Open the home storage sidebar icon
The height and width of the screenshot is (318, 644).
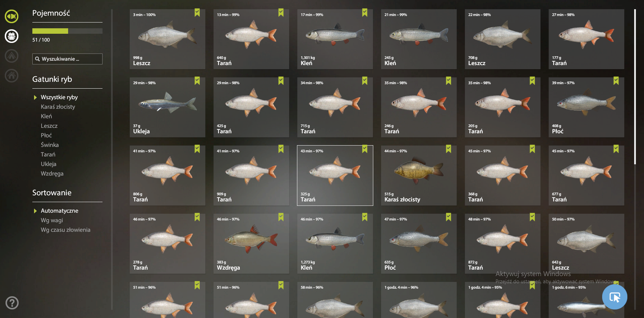[12, 75]
